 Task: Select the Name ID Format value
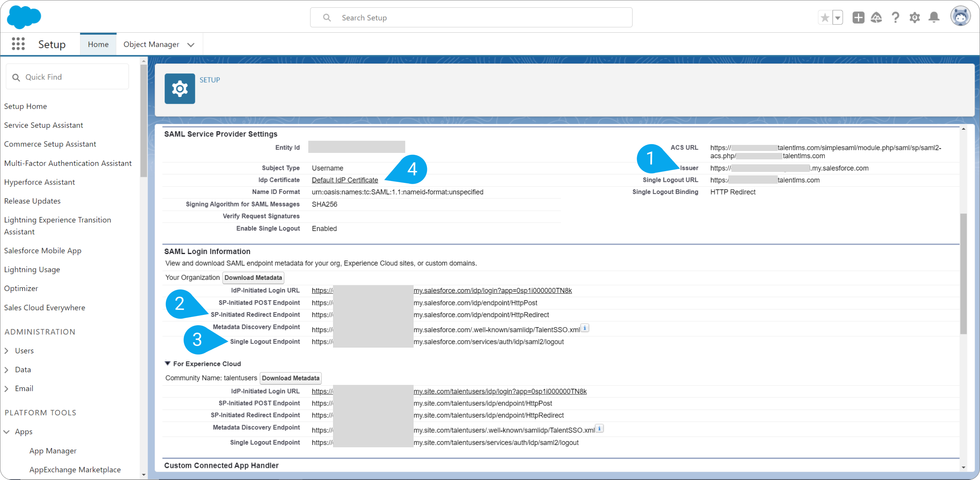point(397,192)
